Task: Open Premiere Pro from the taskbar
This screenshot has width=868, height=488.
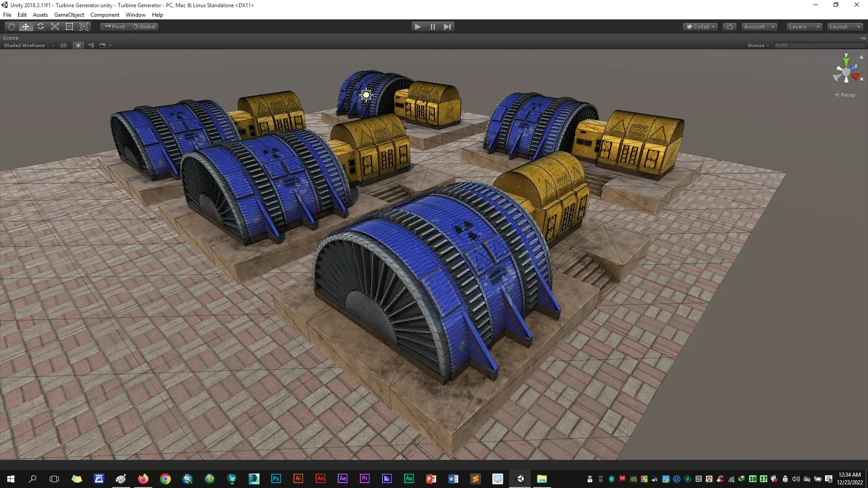Action: tap(364, 479)
